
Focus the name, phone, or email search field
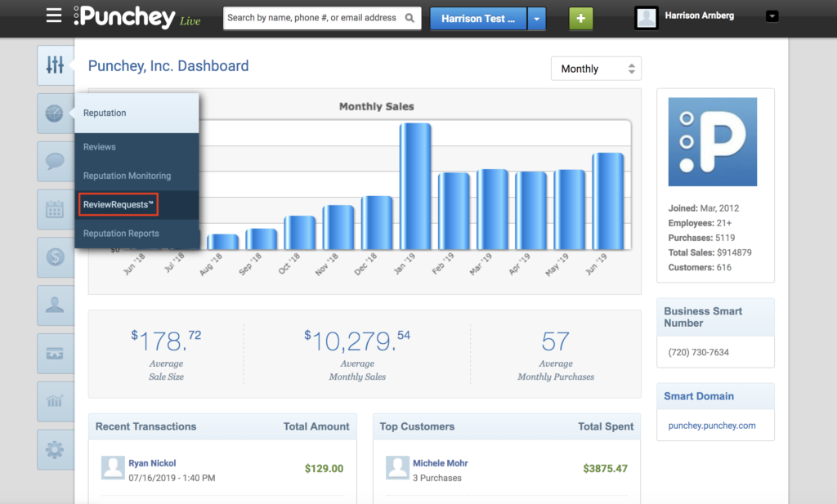pos(315,18)
